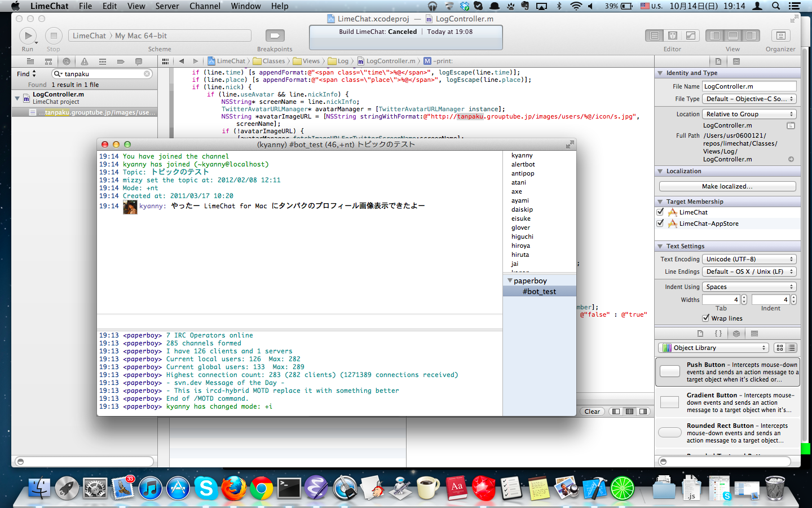Open the related files grid icon in jump bar

click(165, 61)
